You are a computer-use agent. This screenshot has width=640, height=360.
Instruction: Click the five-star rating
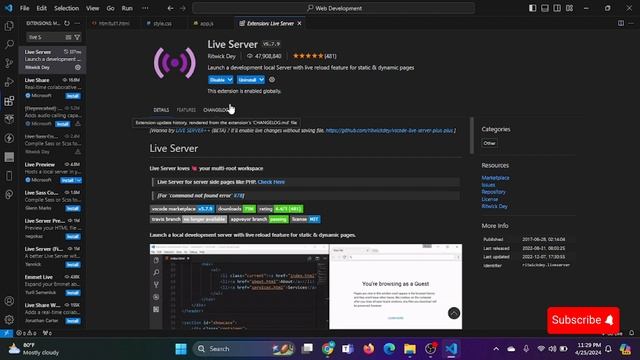(x=308, y=56)
